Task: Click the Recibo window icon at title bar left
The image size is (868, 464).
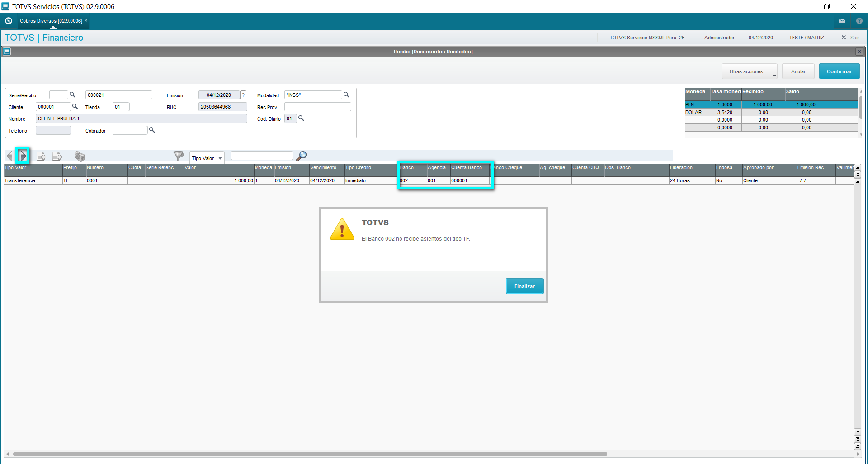Action: [7, 52]
